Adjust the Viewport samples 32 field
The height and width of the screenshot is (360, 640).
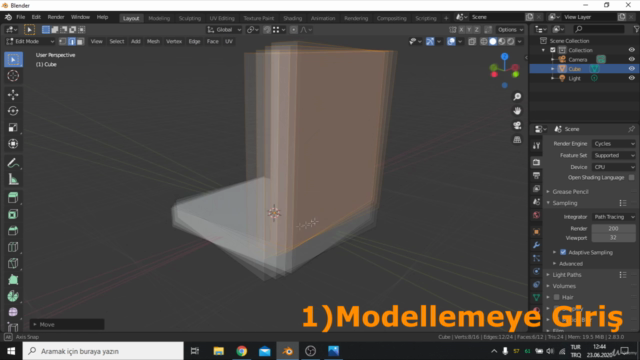[x=613, y=238]
